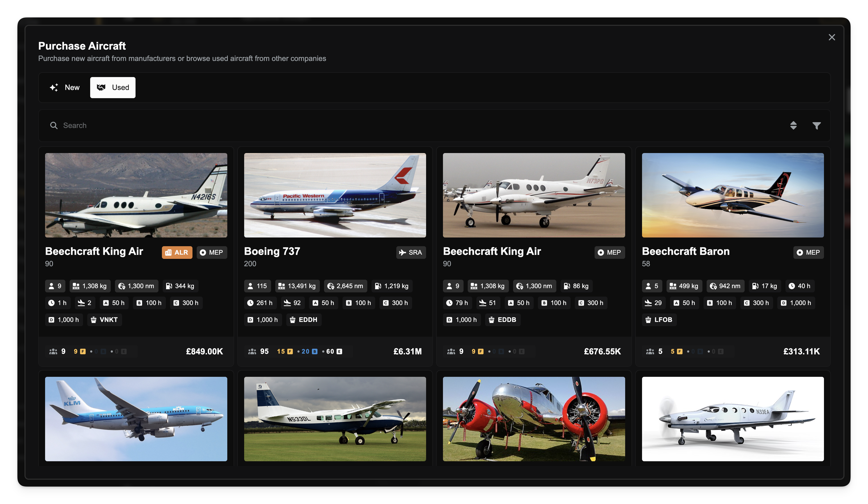
Task: Click the EDDH airport location tag
Action: point(303,320)
